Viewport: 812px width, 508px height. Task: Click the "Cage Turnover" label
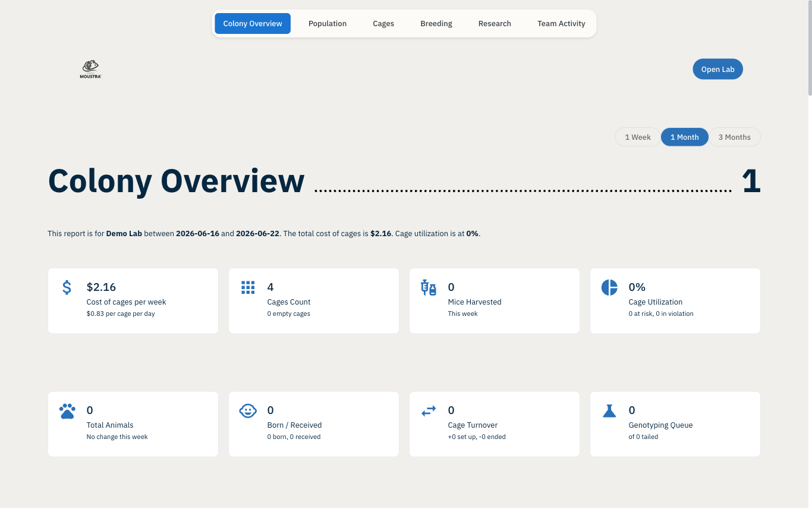(x=473, y=425)
